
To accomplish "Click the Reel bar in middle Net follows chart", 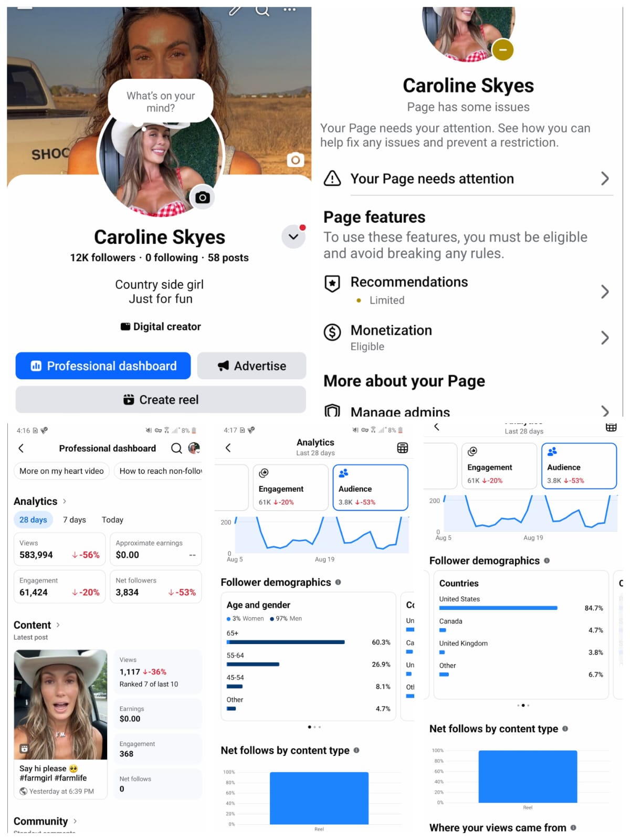I will tap(319, 798).
